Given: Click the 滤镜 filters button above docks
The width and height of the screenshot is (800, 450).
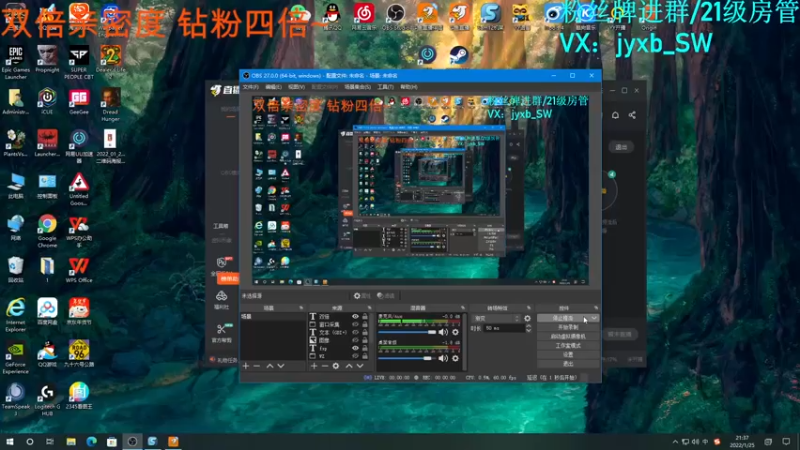Looking at the screenshot, I should click(x=386, y=295).
